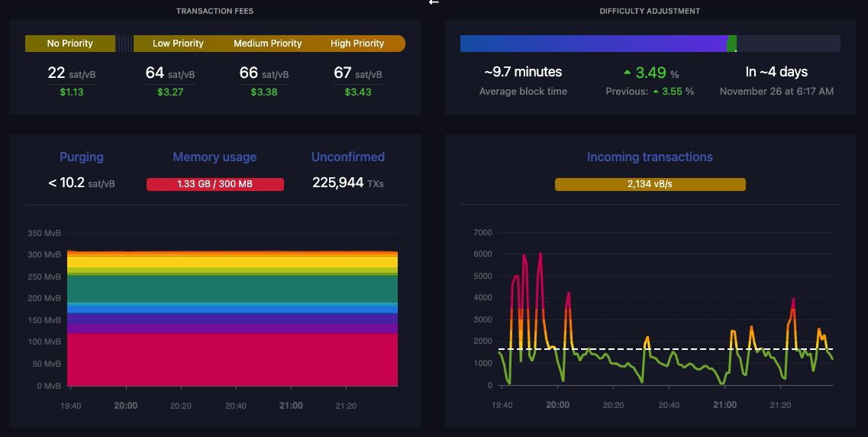The width and height of the screenshot is (868, 437).
Task: Click the 2,134 vB/s throughput bar
Action: [x=650, y=184]
